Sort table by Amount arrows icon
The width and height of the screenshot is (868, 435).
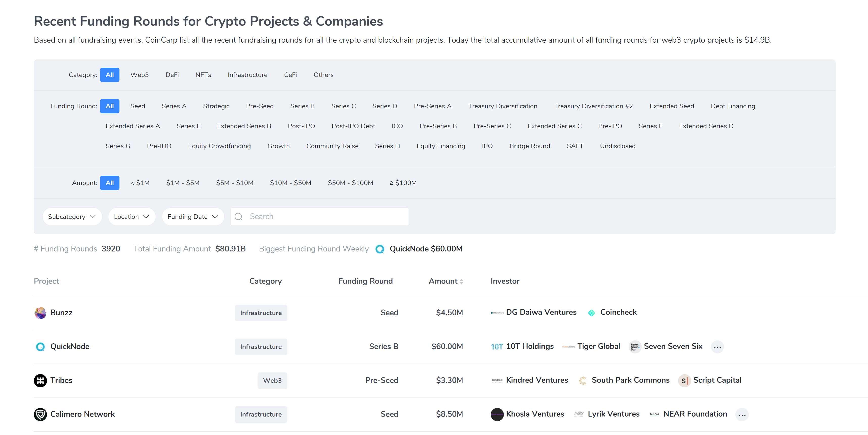461,281
